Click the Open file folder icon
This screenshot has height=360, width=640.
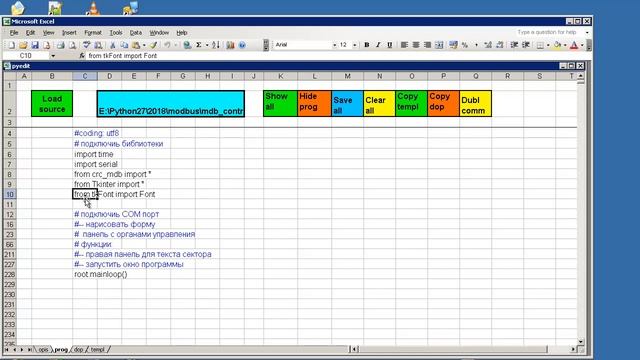pyautogui.click(x=23, y=45)
